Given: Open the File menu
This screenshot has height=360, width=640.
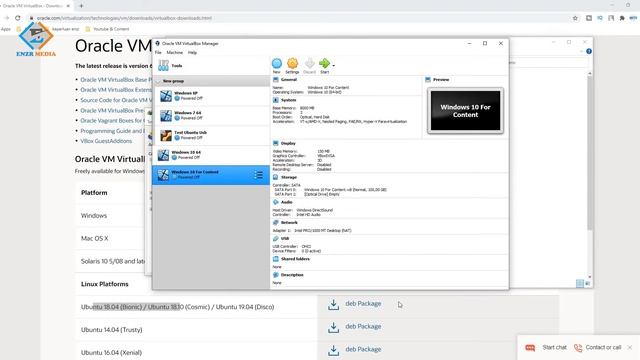Looking at the screenshot, I should (x=158, y=53).
